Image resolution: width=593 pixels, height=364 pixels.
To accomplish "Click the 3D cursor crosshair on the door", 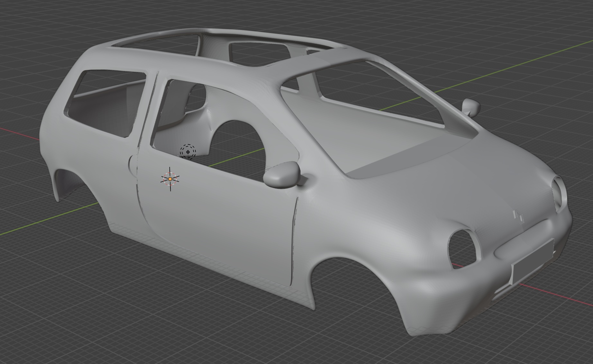I will tap(170, 179).
